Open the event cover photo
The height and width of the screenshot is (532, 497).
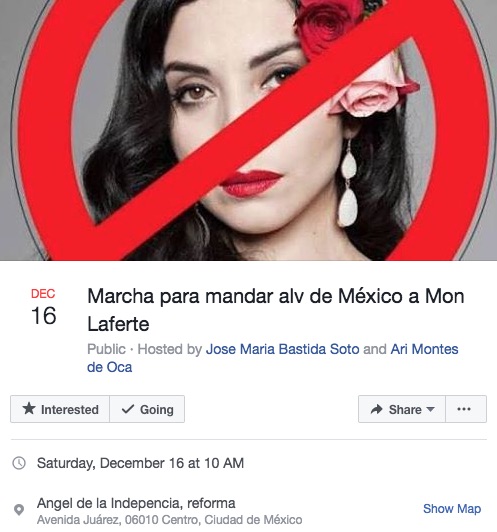248,130
